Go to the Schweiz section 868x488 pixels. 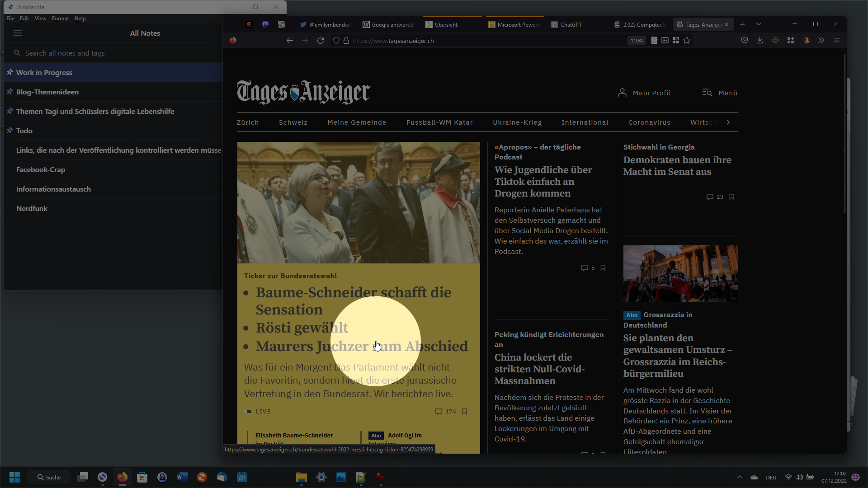(293, 122)
